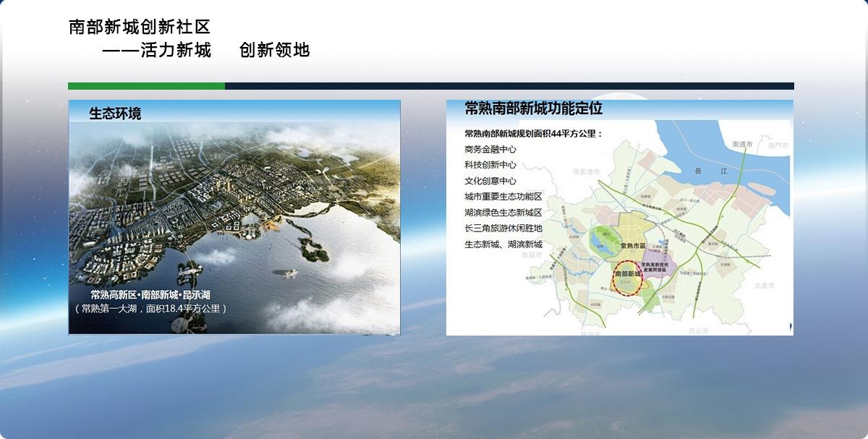Select the list item 商务金融中心
The width and height of the screenshot is (868, 439).
tap(490, 149)
